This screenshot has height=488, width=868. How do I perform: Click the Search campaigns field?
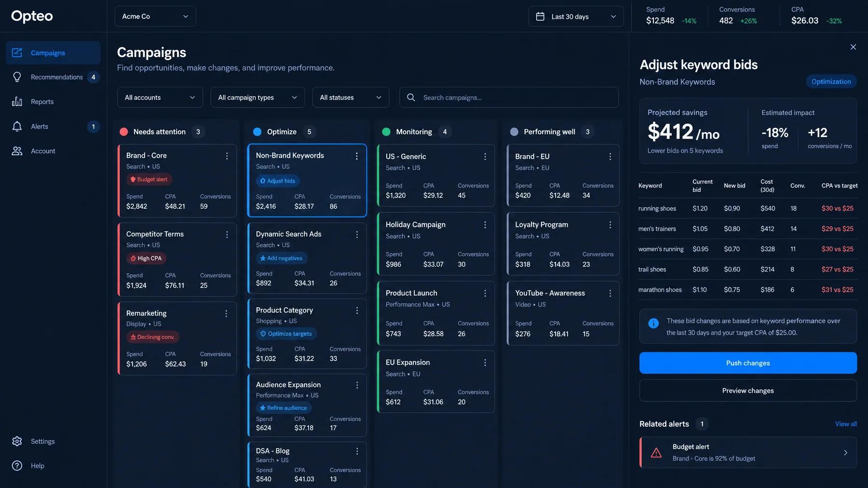(x=509, y=97)
